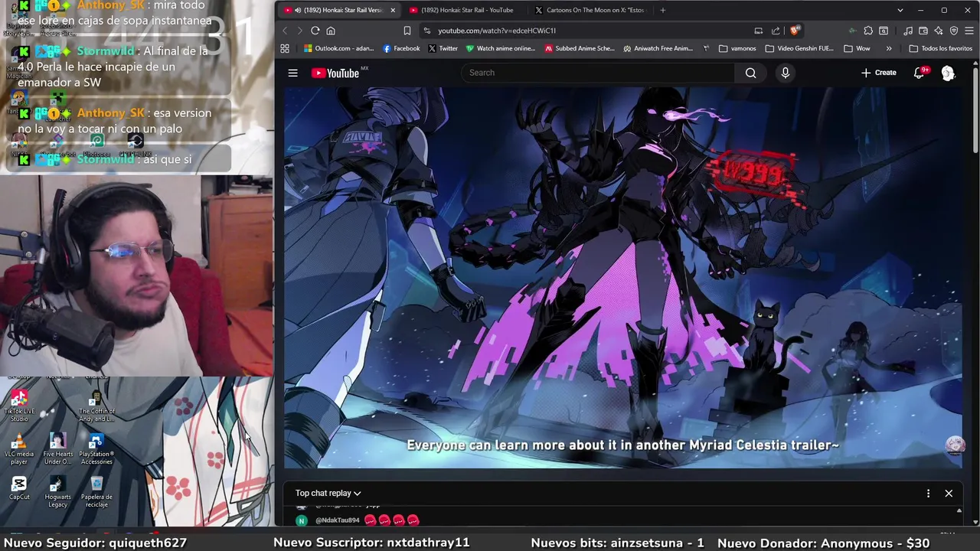Select CapCut desktop icon
The width and height of the screenshot is (980, 551).
click(x=19, y=488)
